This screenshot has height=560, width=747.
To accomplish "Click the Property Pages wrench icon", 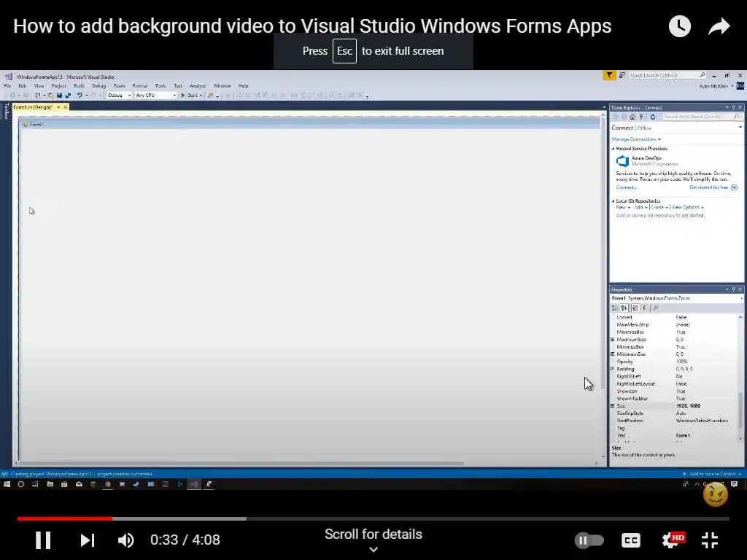I will (x=656, y=308).
